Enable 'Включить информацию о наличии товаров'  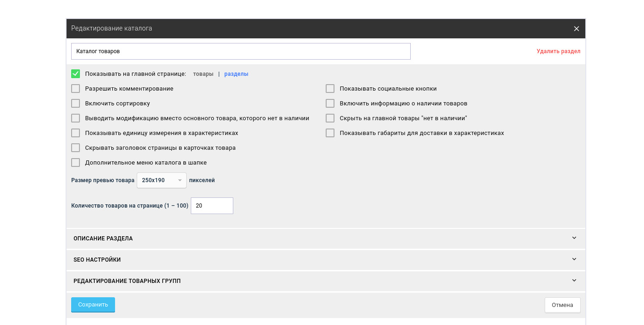pyautogui.click(x=330, y=104)
